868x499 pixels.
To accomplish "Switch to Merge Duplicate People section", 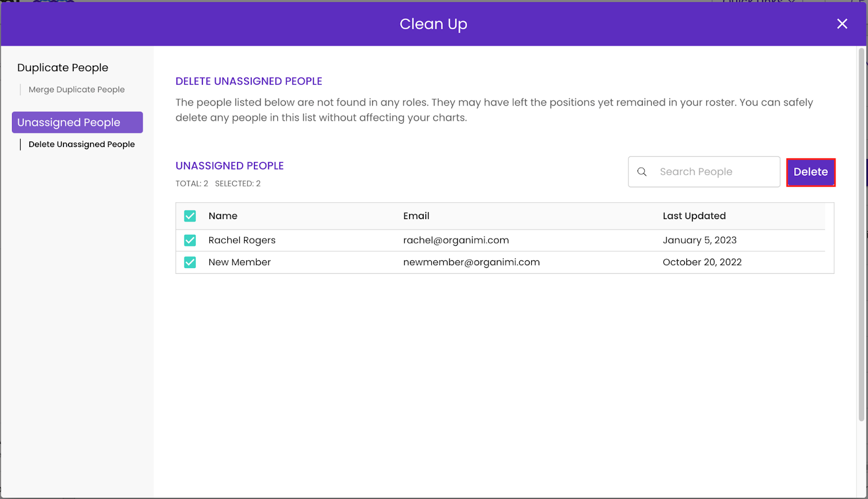I will (x=76, y=89).
